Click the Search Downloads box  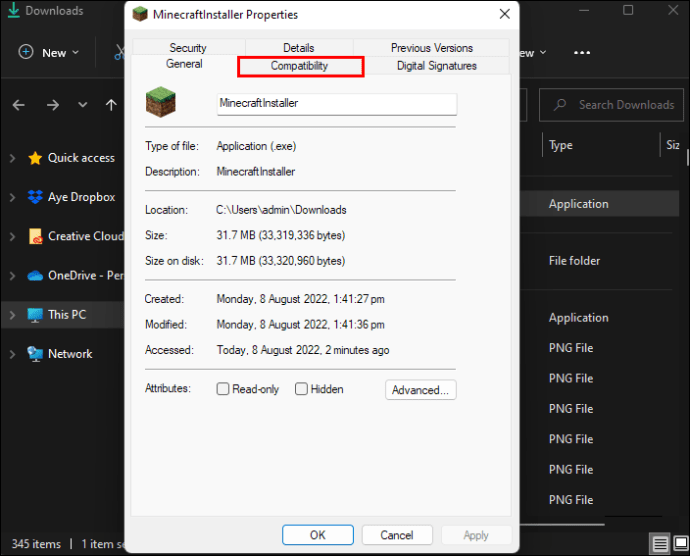[x=612, y=105]
